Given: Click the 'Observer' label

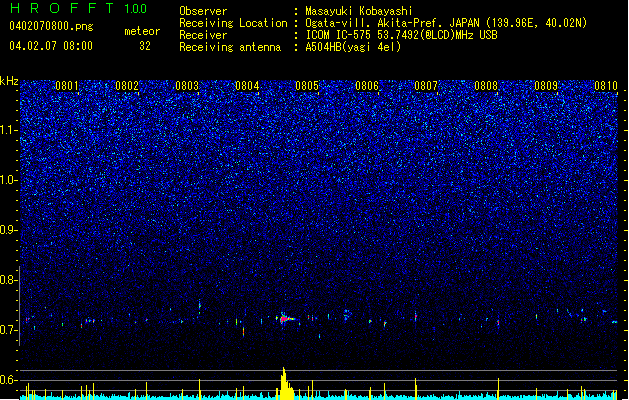Looking at the screenshot, I should pyautogui.click(x=203, y=11).
